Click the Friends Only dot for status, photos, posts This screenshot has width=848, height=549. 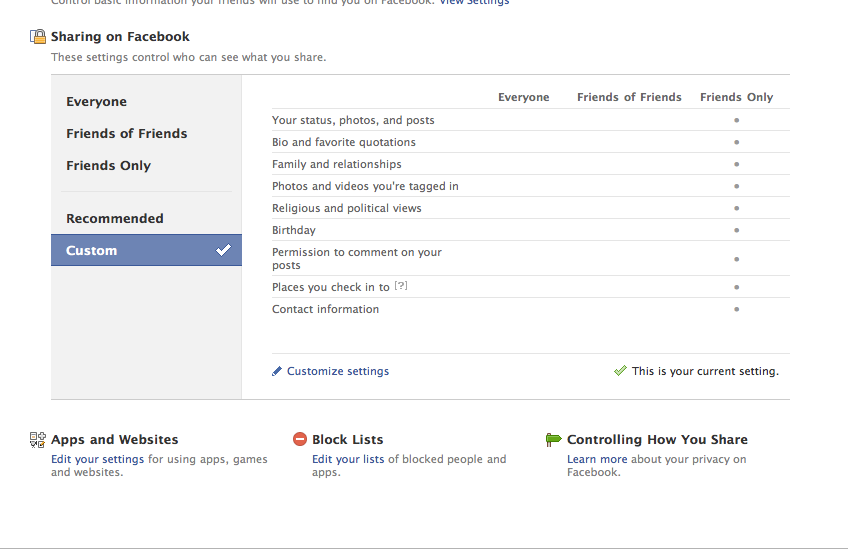(x=737, y=120)
